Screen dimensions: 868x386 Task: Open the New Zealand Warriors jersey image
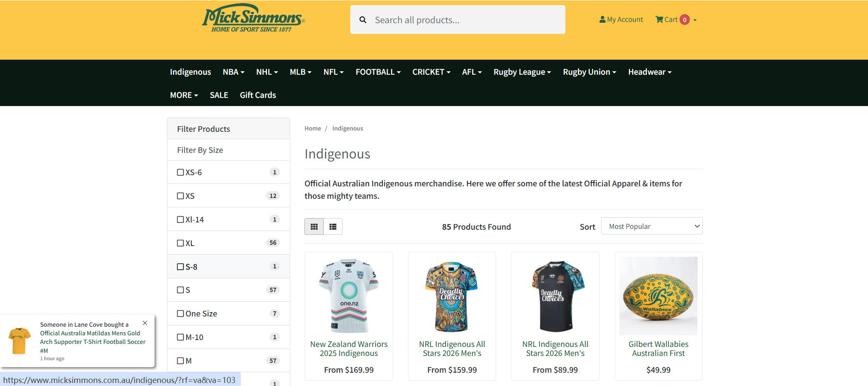click(349, 295)
